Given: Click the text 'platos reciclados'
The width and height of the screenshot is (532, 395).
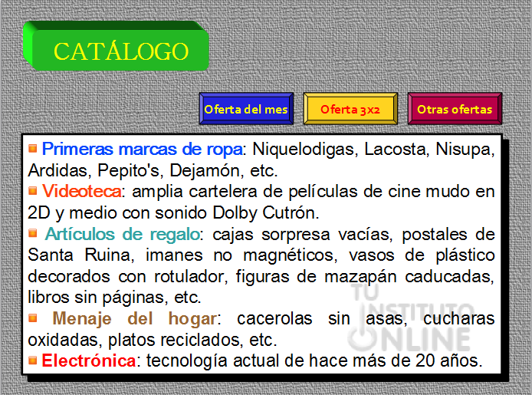Looking at the screenshot, I should (x=175, y=340).
